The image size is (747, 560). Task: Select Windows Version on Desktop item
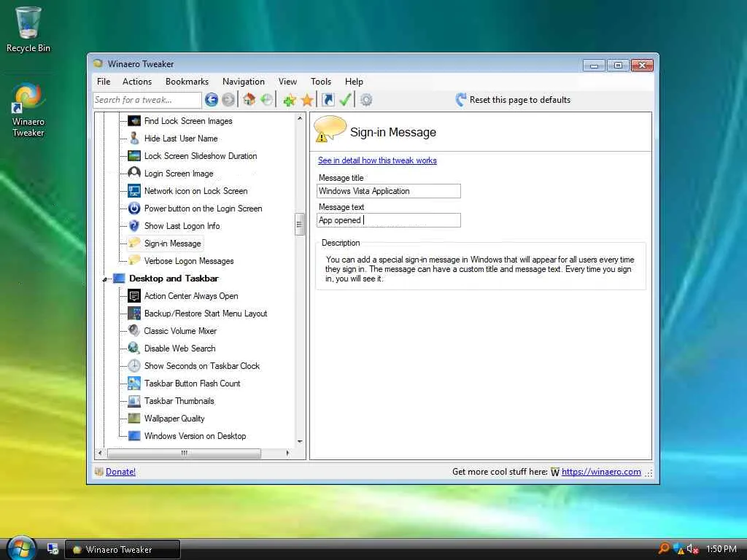coord(195,436)
